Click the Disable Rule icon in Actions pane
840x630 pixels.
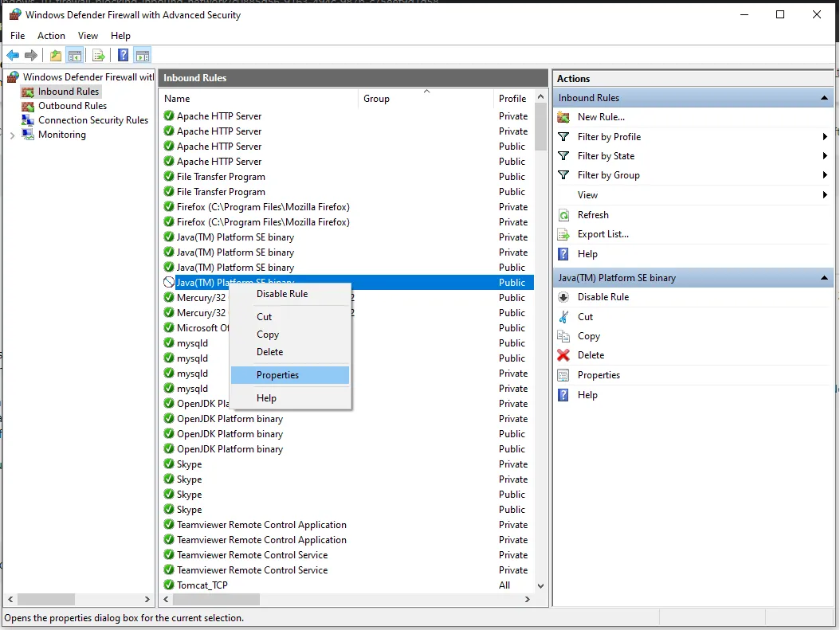pyautogui.click(x=563, y=297)
